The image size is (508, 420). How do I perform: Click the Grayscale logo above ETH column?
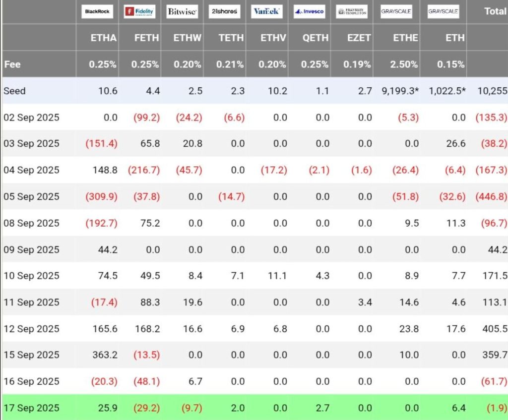443,12
